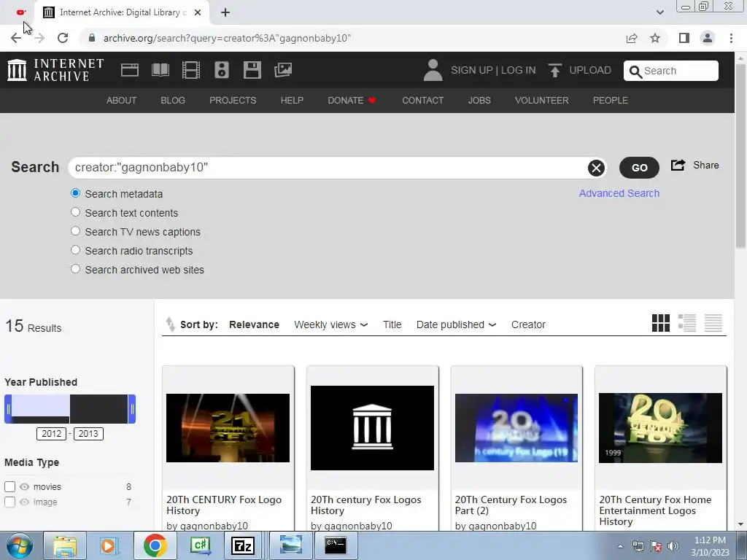Select Search archived web sites option
Viewport: 747px width, 560px height.
[75, 269]
